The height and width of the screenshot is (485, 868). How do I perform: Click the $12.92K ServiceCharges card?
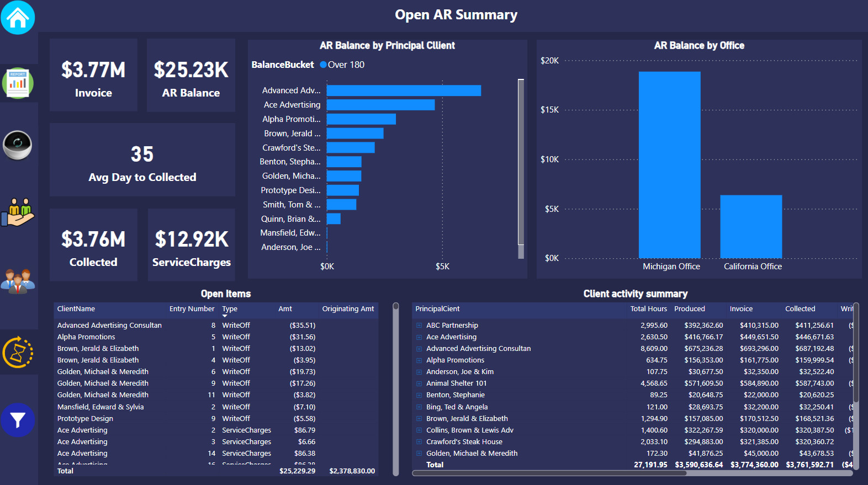tap(192, 245)
